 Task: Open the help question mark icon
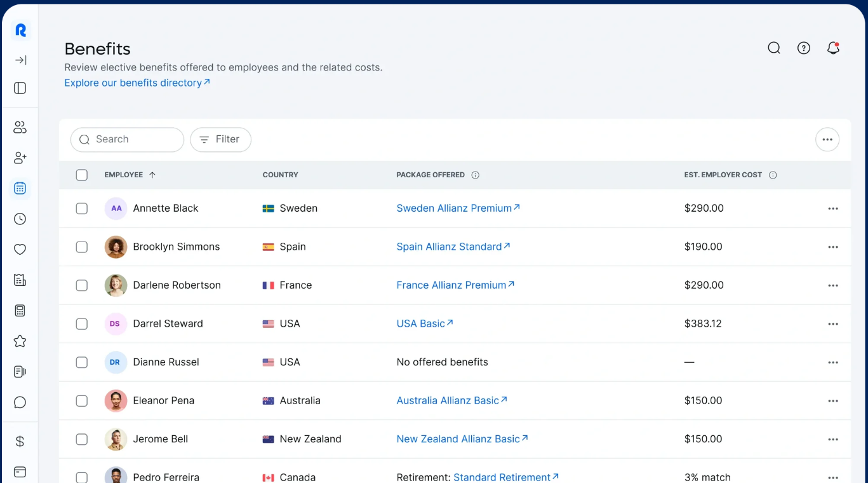803,48
